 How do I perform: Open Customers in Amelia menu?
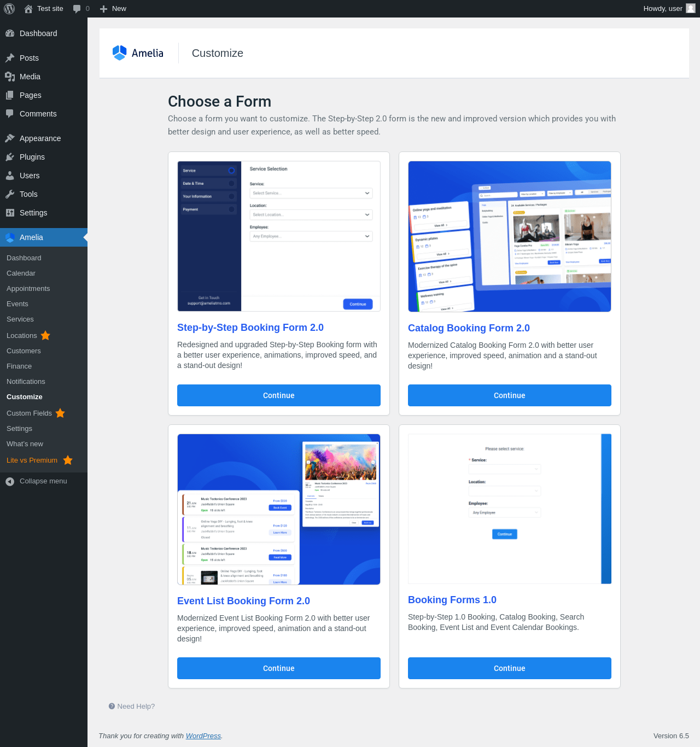coord(24,351)
